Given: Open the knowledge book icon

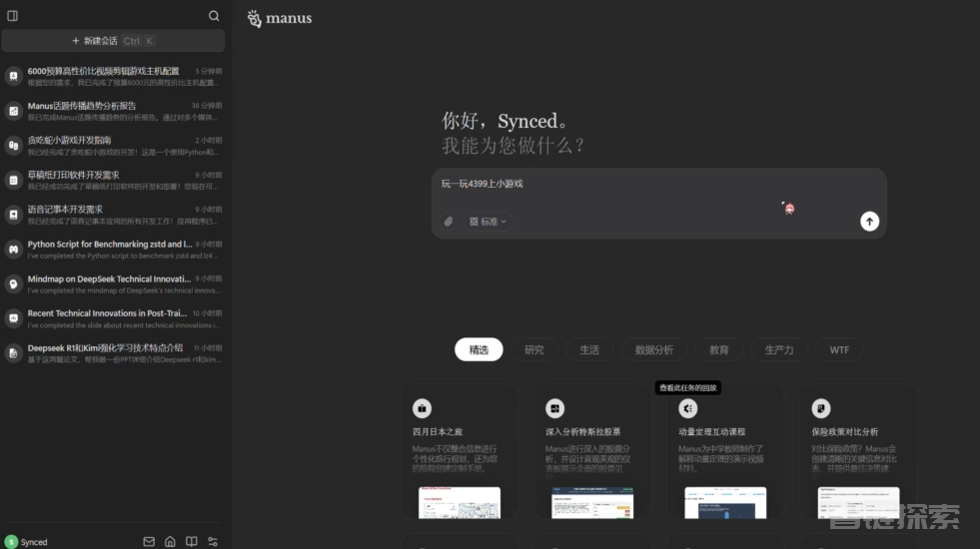Looking at the screenshot, I should (x=191, y=541).
